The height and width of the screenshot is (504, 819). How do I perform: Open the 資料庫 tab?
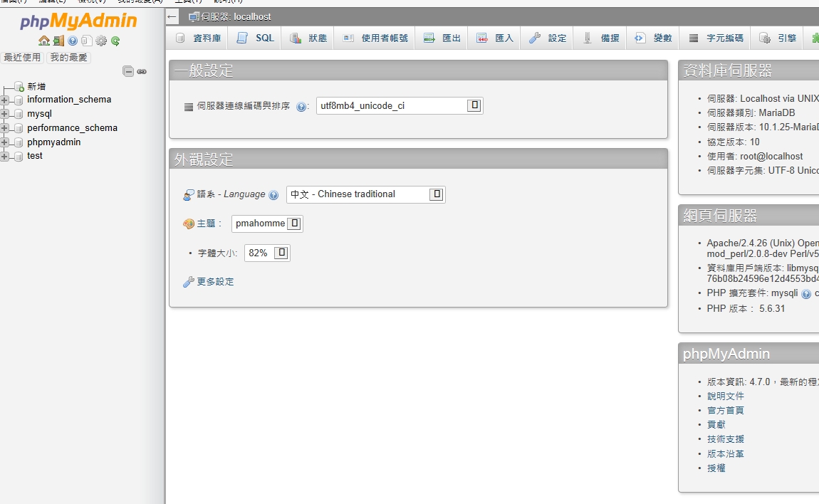pos(198,38)
